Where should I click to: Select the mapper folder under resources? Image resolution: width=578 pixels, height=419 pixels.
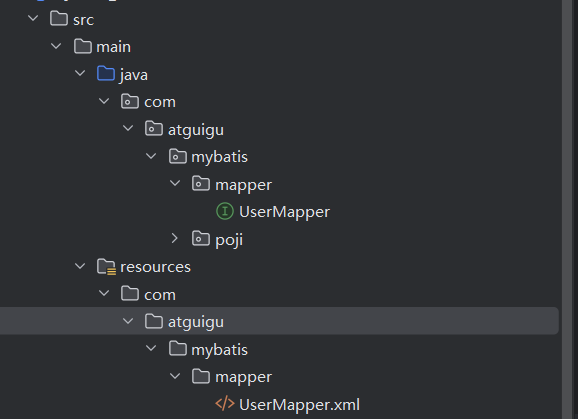coord(243,377)
